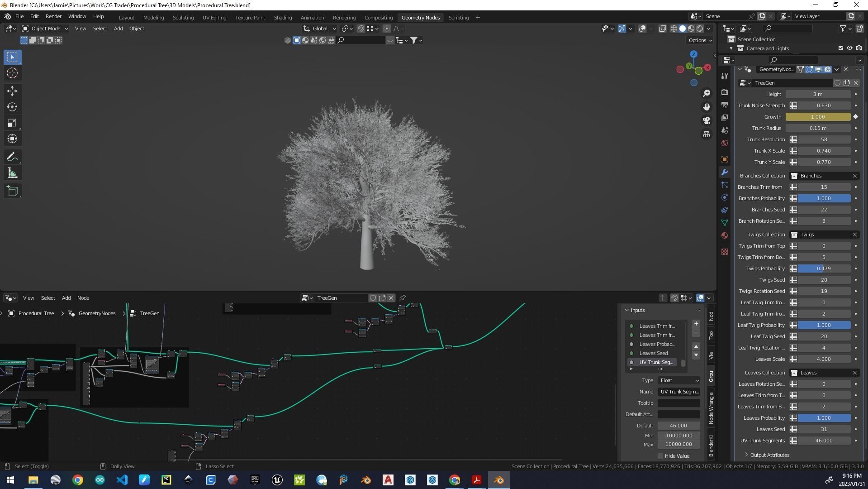The image size is (868, 489).
Task: Open the Physics properties tab icon
Action: 725,197
